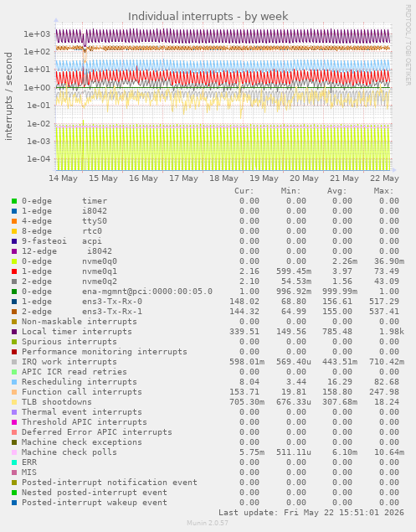The height and width of the screenshot is (532, 416).
Task: Click the Last update timestamp text
Action: click(311, 513)
